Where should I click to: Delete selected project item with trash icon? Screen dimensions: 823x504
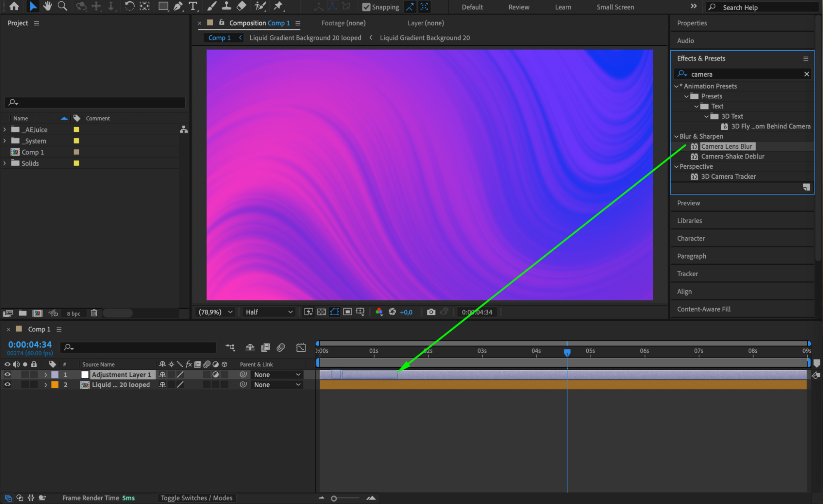click(x=94, y=313)
